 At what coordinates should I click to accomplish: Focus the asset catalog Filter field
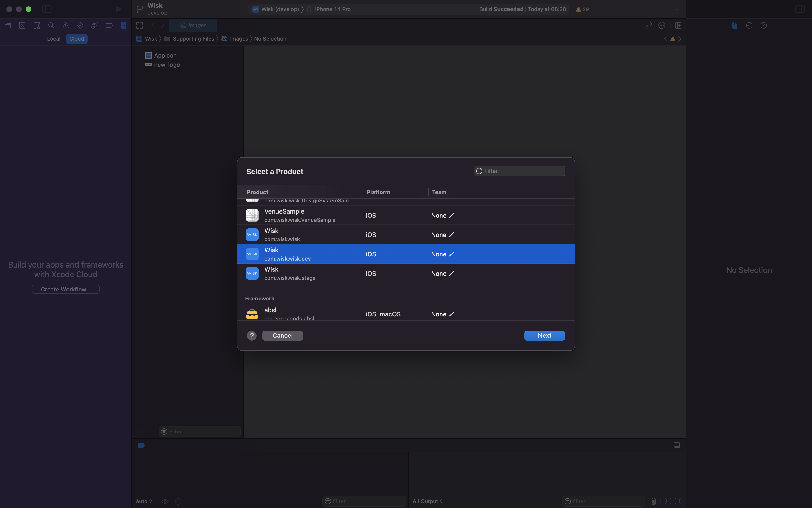[x=200, y=431]
